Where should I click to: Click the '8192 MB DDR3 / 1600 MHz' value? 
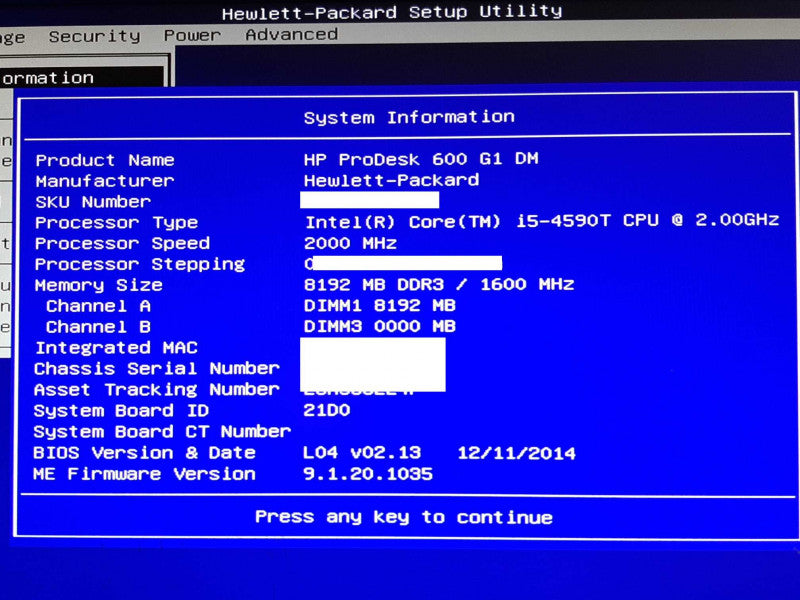click(439, 284)
